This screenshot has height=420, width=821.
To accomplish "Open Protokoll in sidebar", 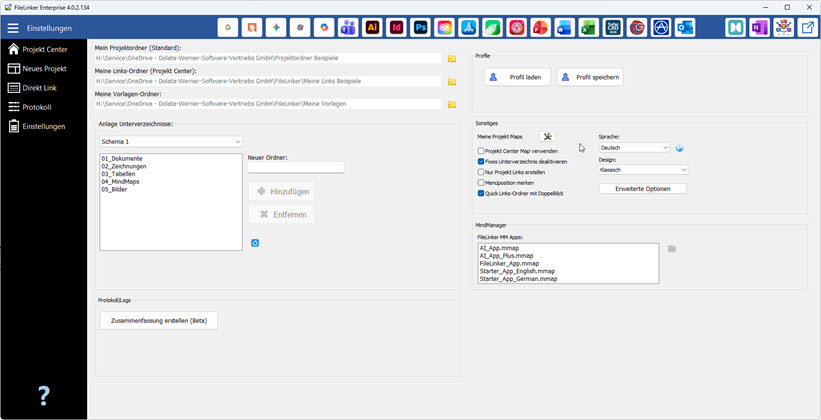I will tap(44, 107).
